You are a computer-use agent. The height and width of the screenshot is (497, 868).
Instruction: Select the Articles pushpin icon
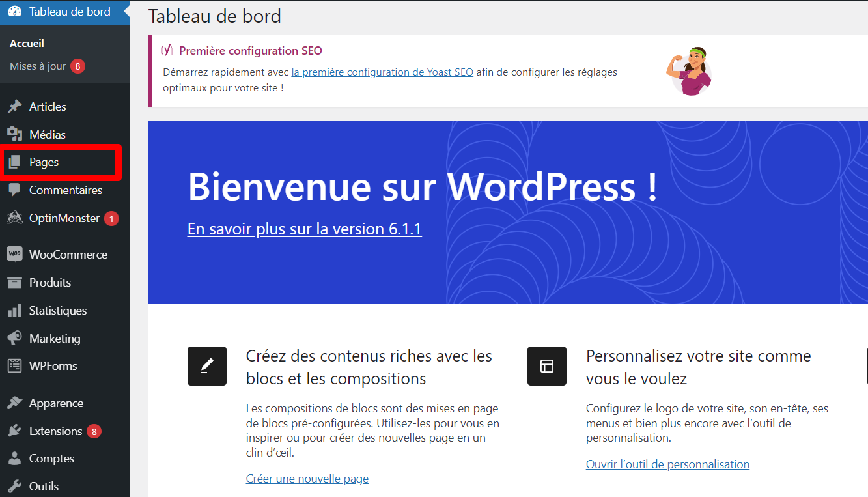pyautogui.click(x=16, y=106)
